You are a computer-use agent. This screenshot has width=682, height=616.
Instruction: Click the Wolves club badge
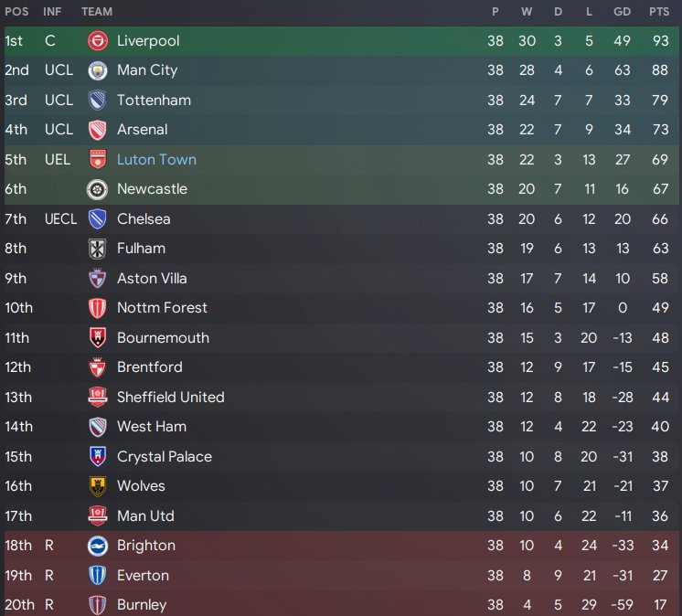tap(98, 486)
